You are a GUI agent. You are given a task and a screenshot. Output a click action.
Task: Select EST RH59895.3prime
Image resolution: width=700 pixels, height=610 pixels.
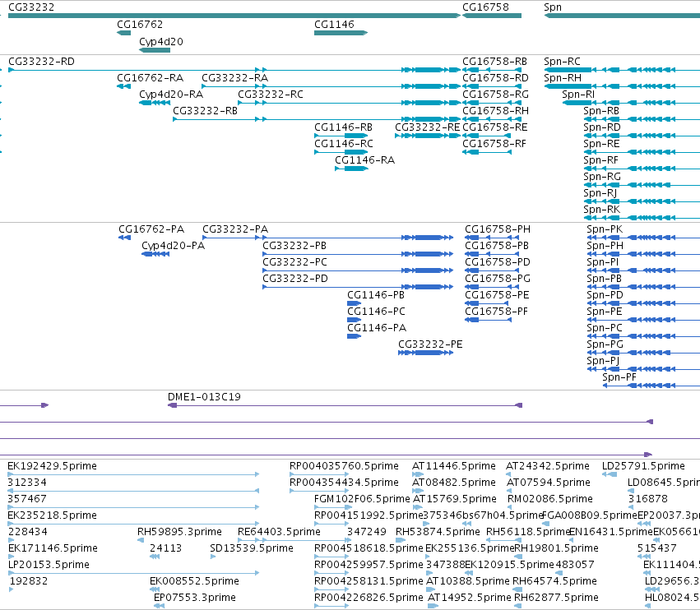179,533
